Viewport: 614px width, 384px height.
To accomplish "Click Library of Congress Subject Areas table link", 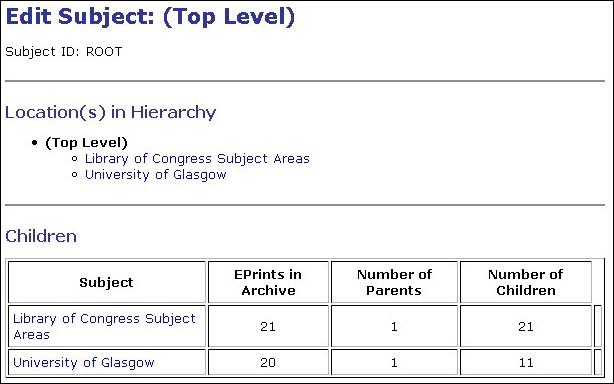I will click(104, 326).
